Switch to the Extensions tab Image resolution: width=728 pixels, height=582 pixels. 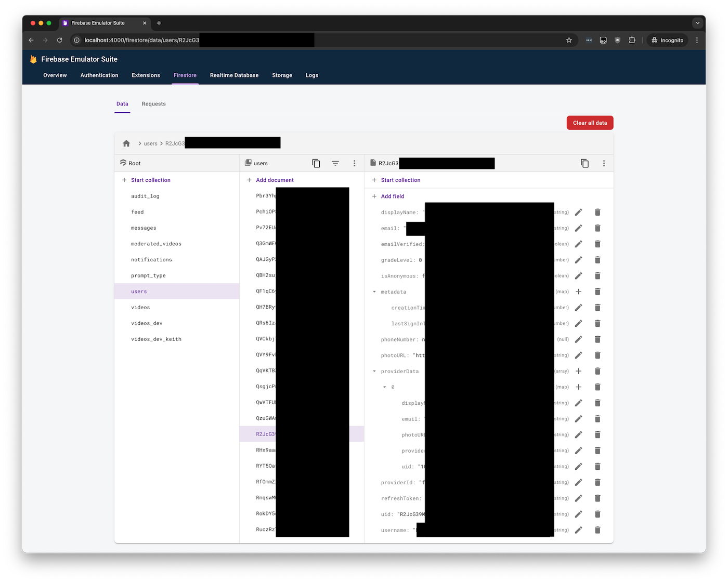(146, 75)
